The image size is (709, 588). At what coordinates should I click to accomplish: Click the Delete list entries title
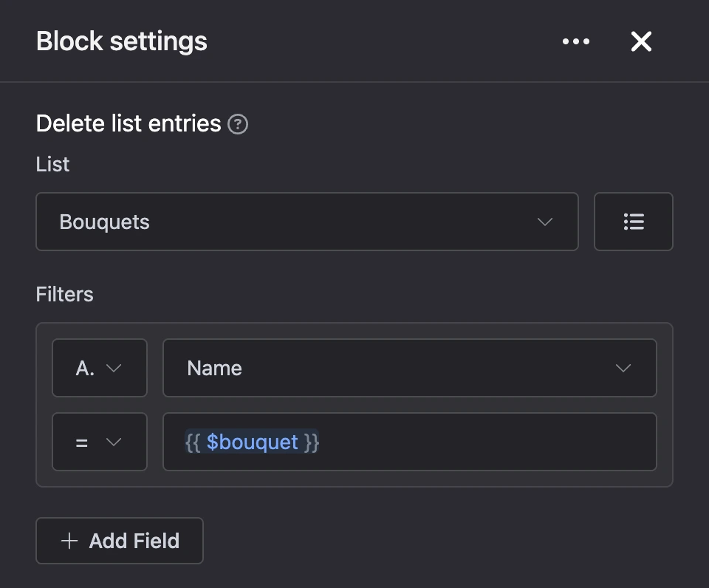(x=129, y=123)
